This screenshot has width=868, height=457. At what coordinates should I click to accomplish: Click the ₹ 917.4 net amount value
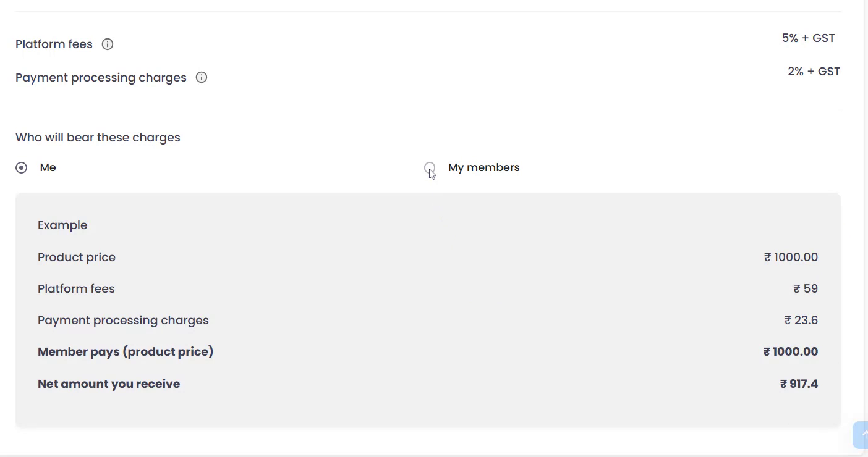tap(799, 384)
